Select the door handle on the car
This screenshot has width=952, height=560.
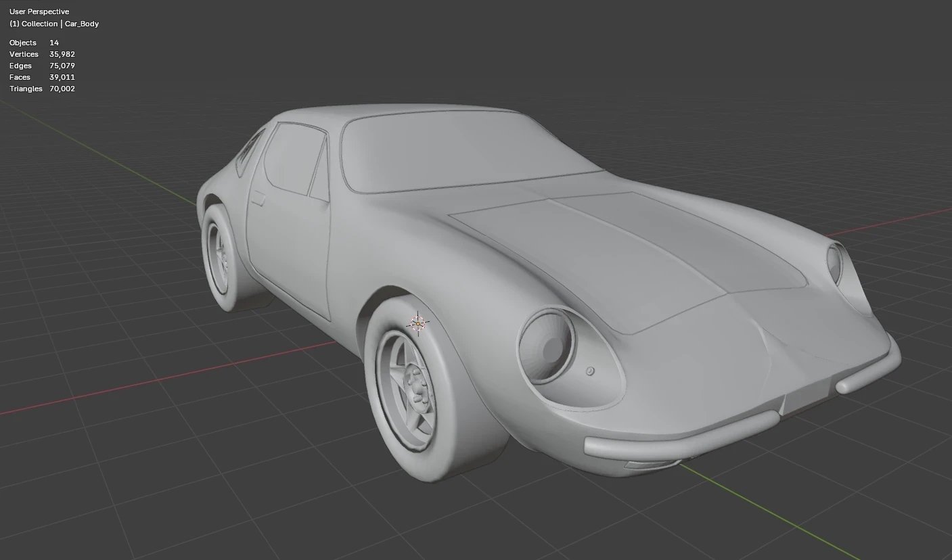pos(258,198)
